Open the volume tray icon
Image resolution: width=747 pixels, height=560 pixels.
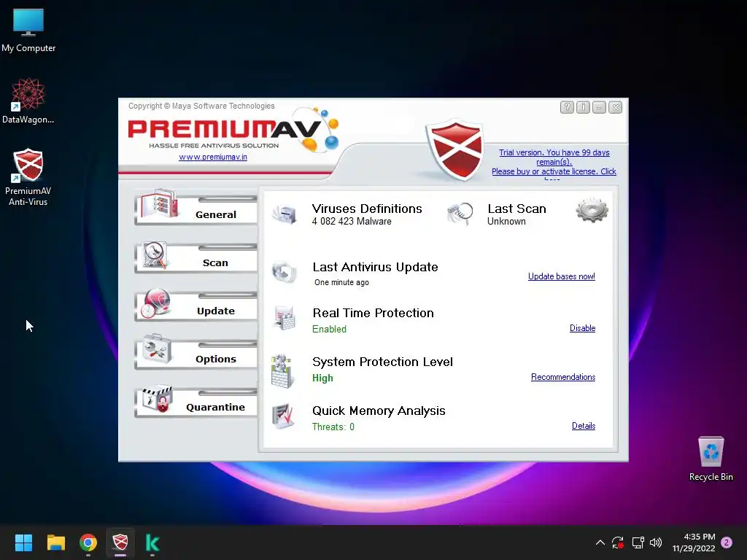tap(656, 542)
